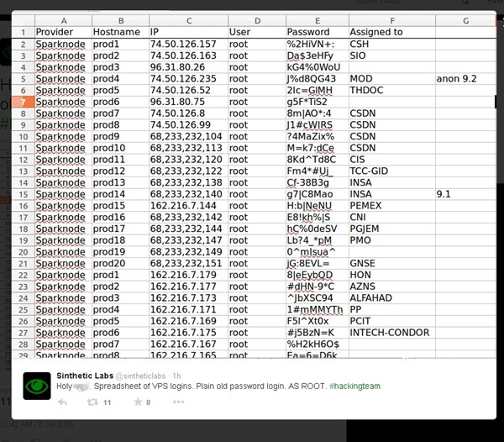The image size is (504, 442).
Task: Click the "SIO" assigned cell
Action: tap(392, 55)
